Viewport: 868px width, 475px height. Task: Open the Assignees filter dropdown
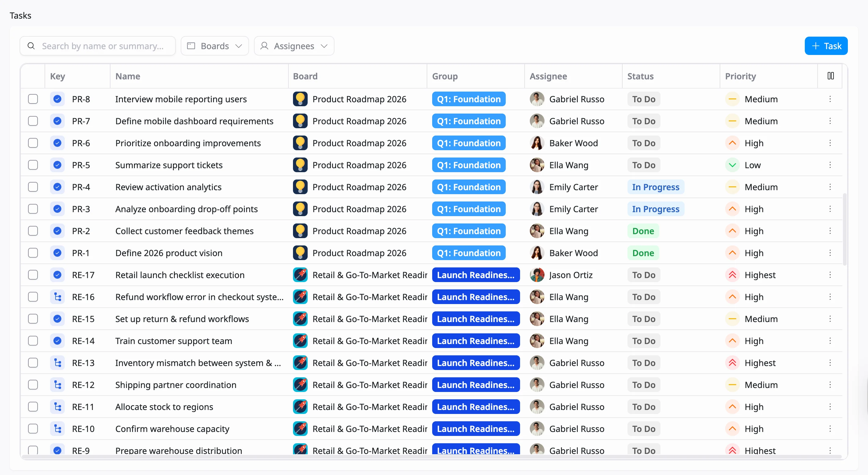pyautogui.click(x=294, y=45)
